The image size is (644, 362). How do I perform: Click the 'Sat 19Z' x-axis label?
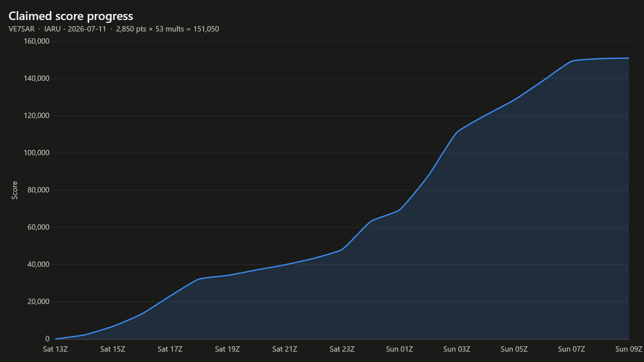click(x=227, y=349)
